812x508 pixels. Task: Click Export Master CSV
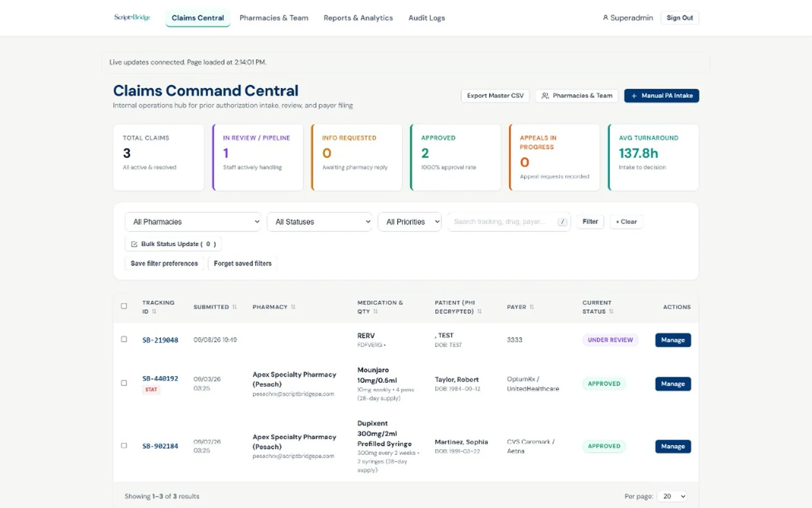pyautogui.click(x=495, y=96)
